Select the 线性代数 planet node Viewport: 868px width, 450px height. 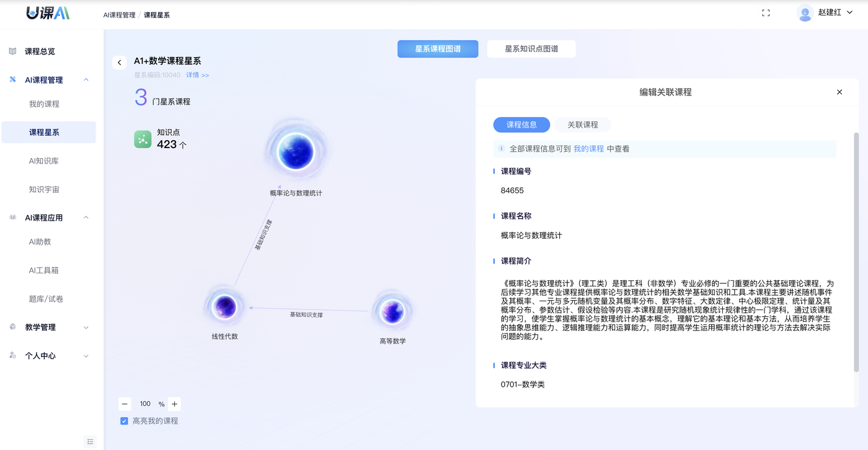[224, 306]
